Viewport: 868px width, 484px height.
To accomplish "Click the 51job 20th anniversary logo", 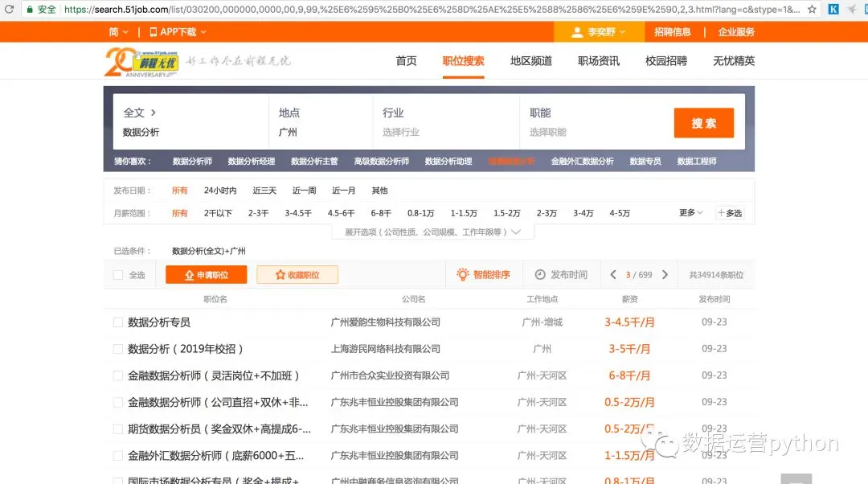I will (141, 62).
